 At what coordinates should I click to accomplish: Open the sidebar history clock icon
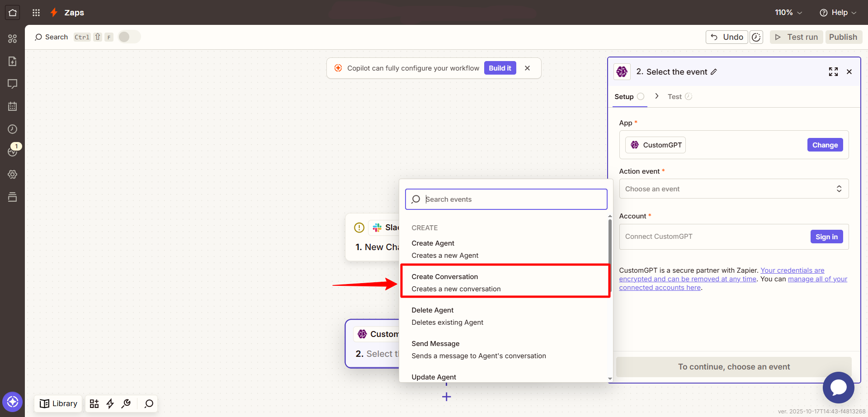(x=12, y=129)
